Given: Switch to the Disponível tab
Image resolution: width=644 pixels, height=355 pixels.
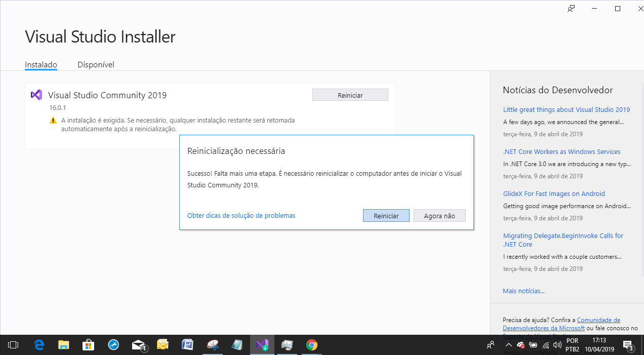Looking at the screenshot, I should 96,64.
